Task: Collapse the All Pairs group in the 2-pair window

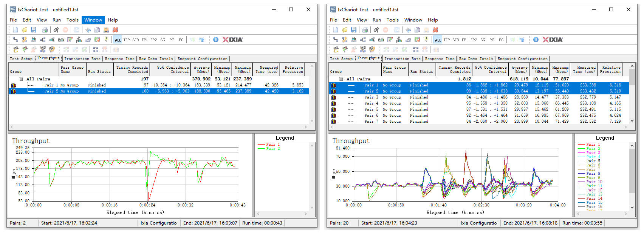Action: point(21,79)
